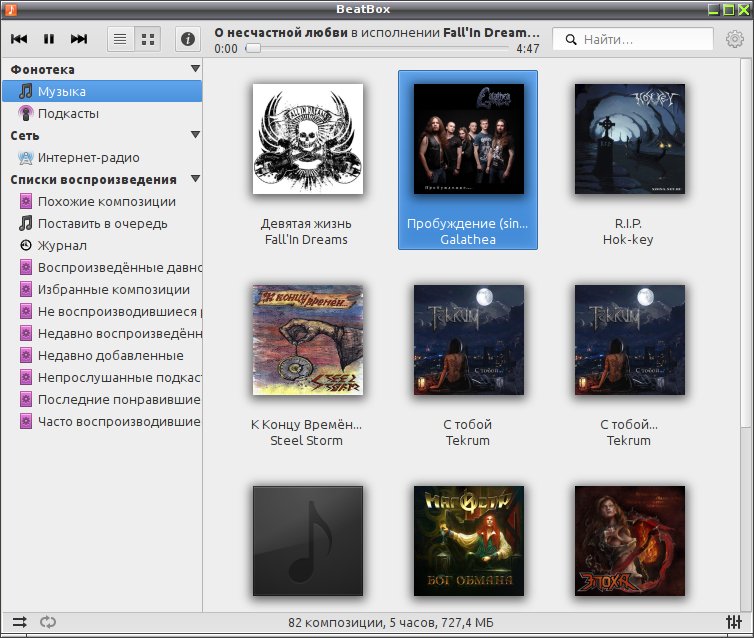Viewport: 754px width, 638px height.
Task: Select the Hok-key R.I.P. album cover
Action: (x=629, y=139)
